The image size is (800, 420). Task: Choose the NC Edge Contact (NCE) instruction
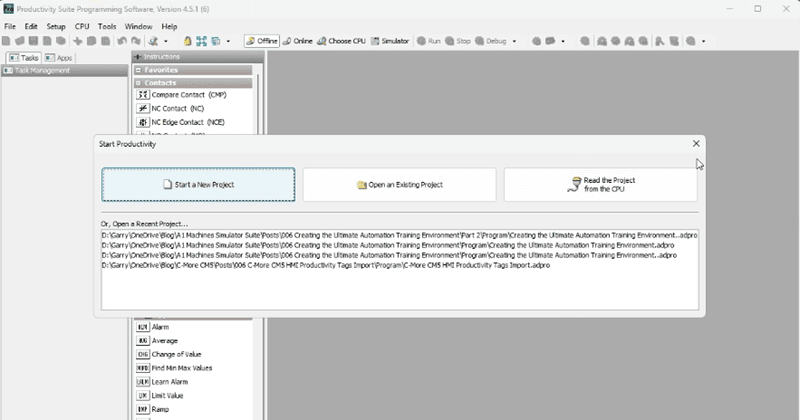(186, 122)
